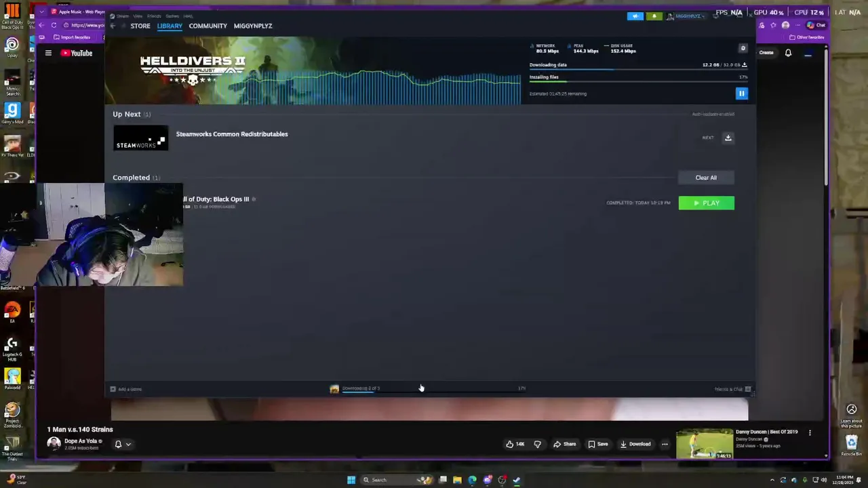The width and height of the screenshot is (868, 488).
Task: Click Steamworks Common Redistributables entry
Action: (x=232, y=134)
